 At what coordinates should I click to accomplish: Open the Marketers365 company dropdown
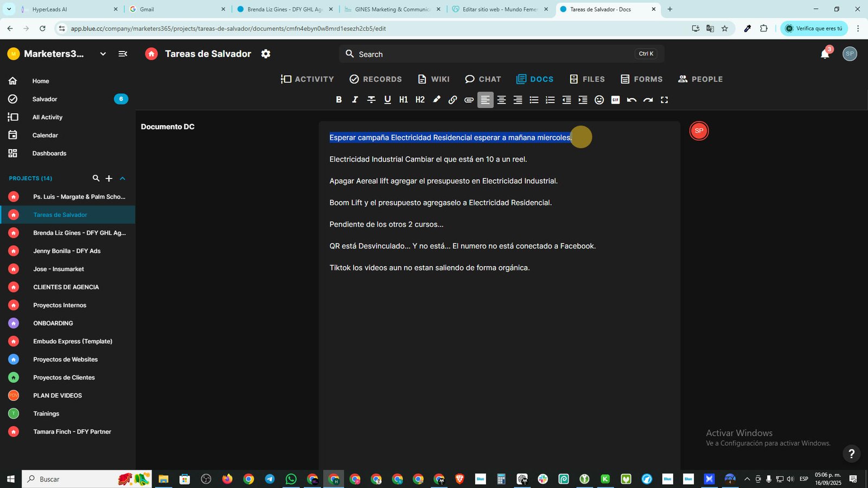coord(103,54)
